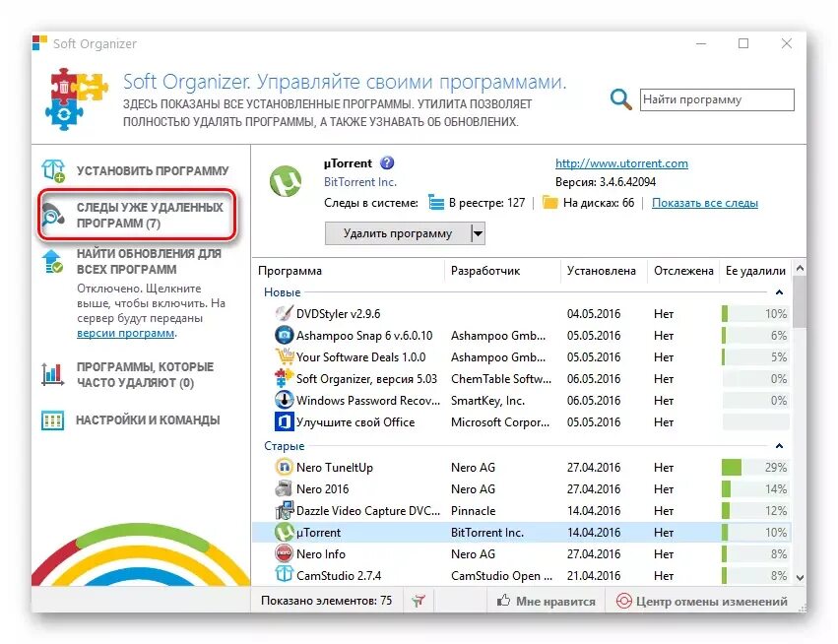Click the disk traces folder icon
The image size is (838, 644).
pyautogui.click(x=549, y=203)
